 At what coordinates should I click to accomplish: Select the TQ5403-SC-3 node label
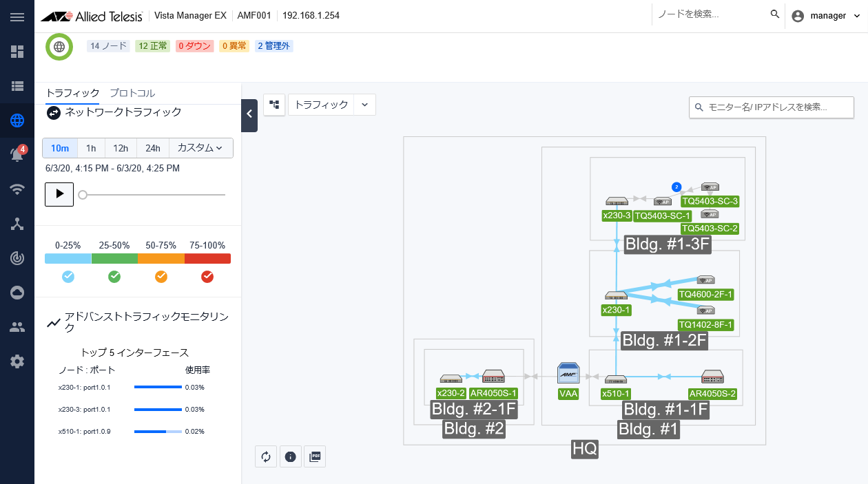[x=710, y=201]
